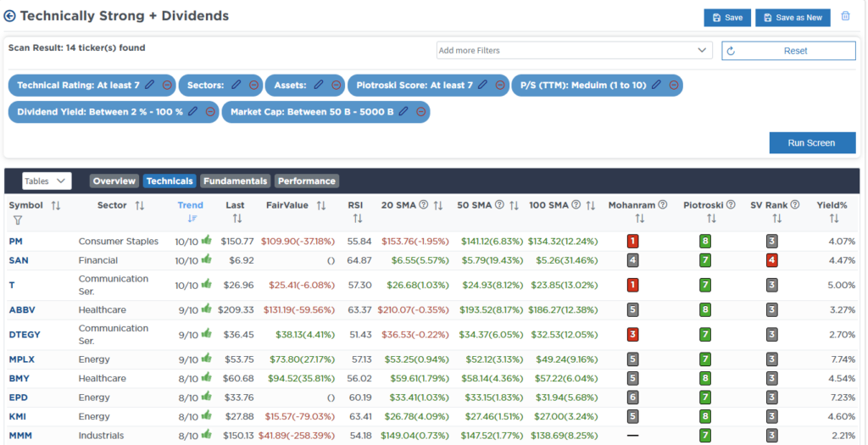Expand the Tables view dropdown
868x445 pixels.
47,181
